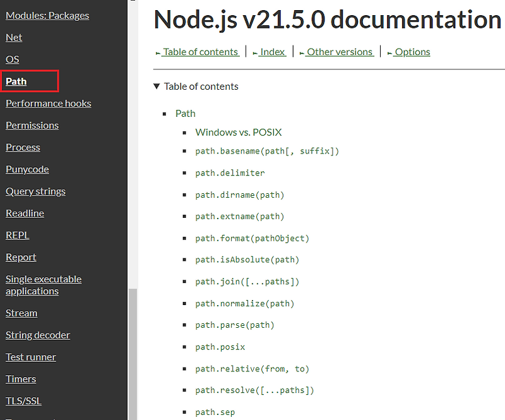Open the String decoder page
Viewport: 505px width, 420px height.
point(38,335)
